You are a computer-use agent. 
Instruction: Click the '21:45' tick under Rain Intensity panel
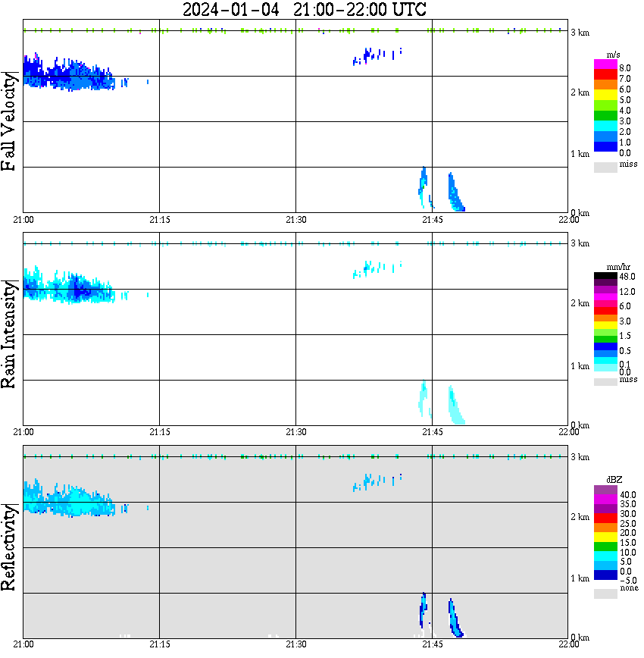point(433,432)
